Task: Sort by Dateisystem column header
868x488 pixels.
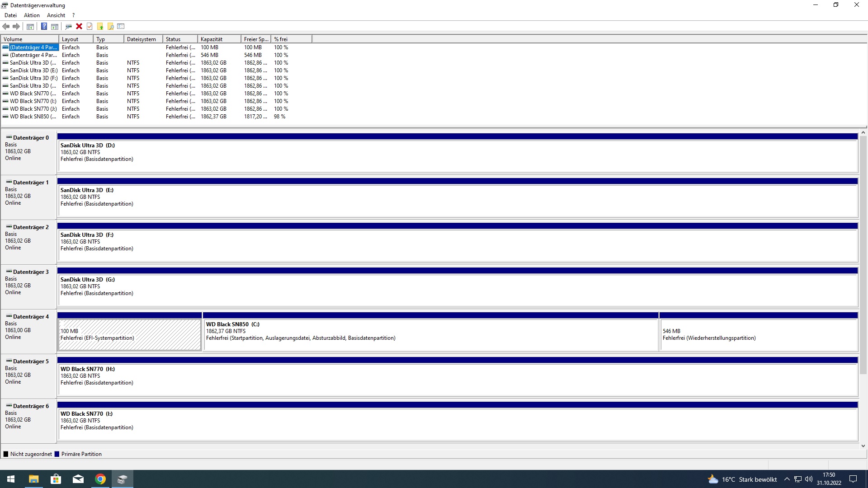Action: (141, 39)
